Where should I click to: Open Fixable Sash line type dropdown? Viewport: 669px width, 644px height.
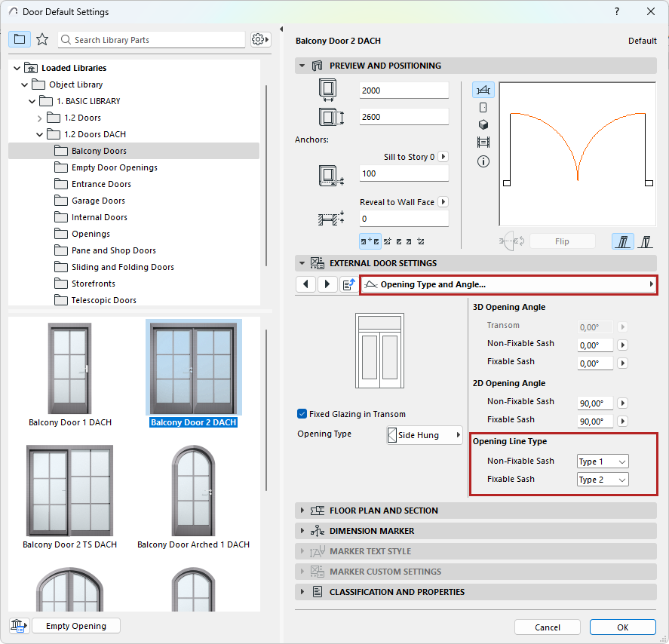pyautogui.click(x=603, y=480)
